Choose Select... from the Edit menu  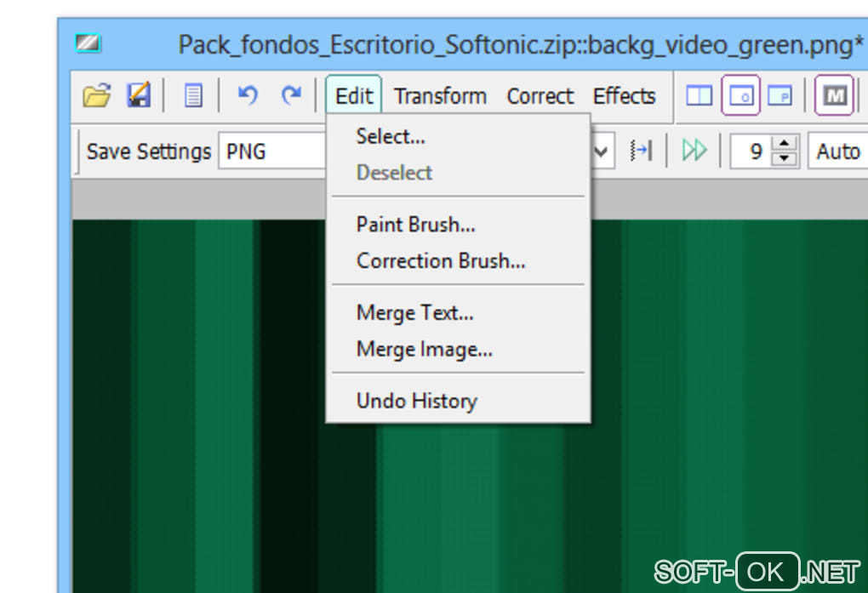click(x=458, y=136)
